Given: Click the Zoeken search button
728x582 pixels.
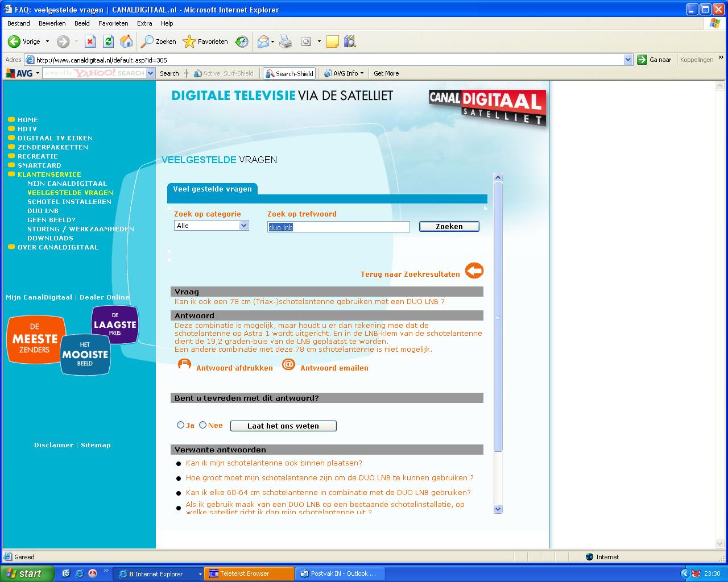Looking at the screenshot, I should tap(449, 226).
